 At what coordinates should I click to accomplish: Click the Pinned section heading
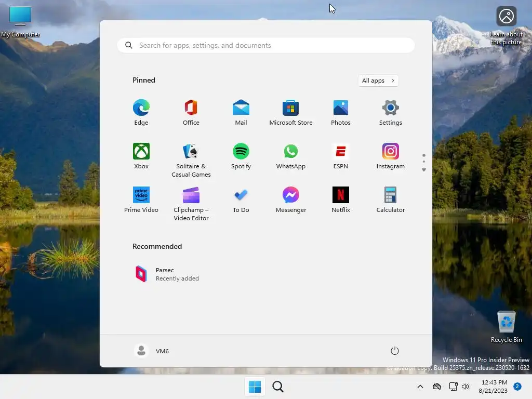tap(143, 80)
